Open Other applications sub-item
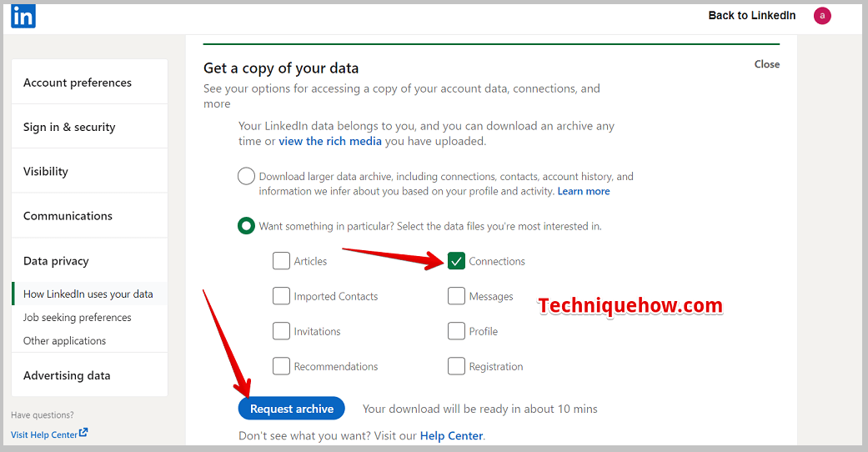 [65, 340]
